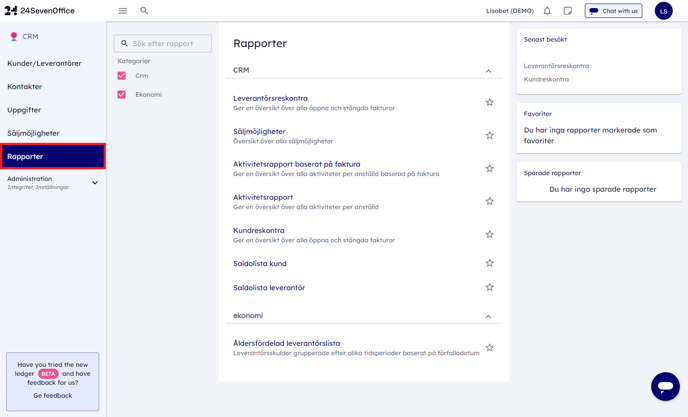The height and width of the screenshot is (417, 688).
Task: Expand the Administration menu
Action: coord(95,183)
